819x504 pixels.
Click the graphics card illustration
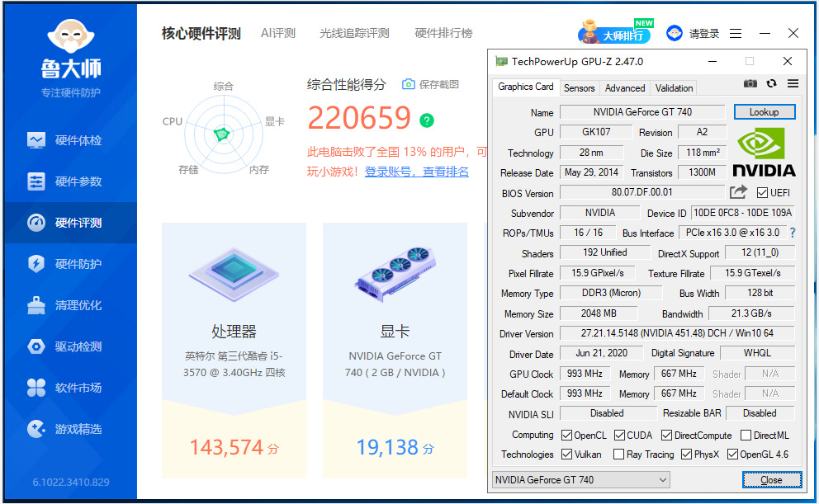pos(395,275)
